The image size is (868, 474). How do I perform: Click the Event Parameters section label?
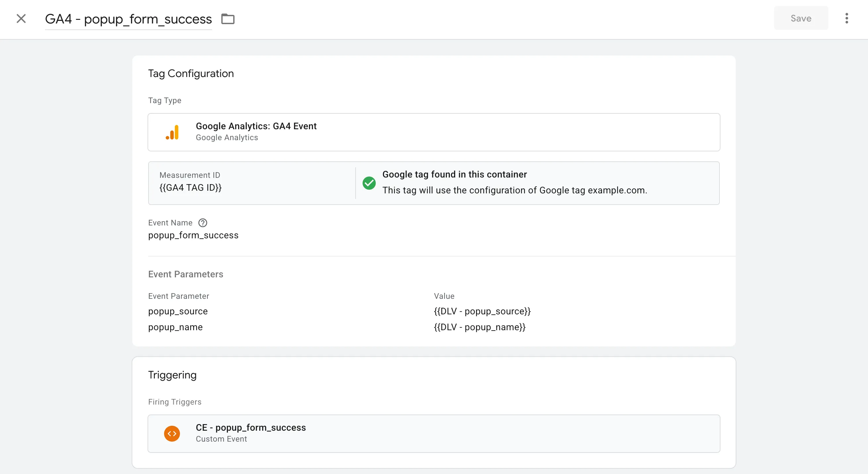pos(186,274)
